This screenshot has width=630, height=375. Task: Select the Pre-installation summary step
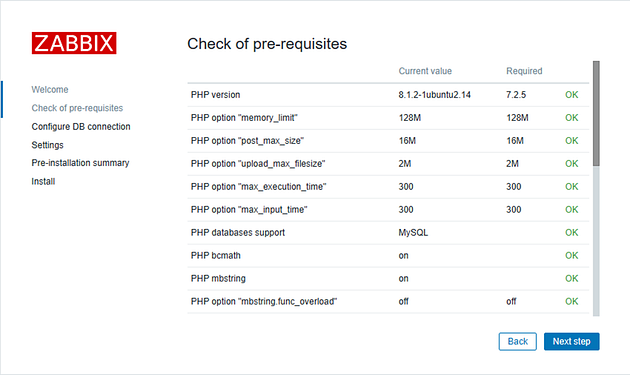coord(80,163)
